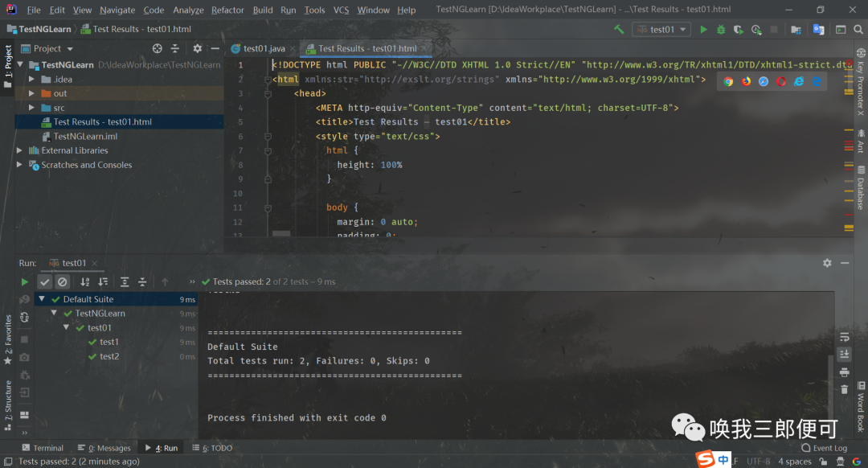Collapse test01 class node in test tree
The width and height of the screenshot is (868, 468).
[x=67, y=327]
